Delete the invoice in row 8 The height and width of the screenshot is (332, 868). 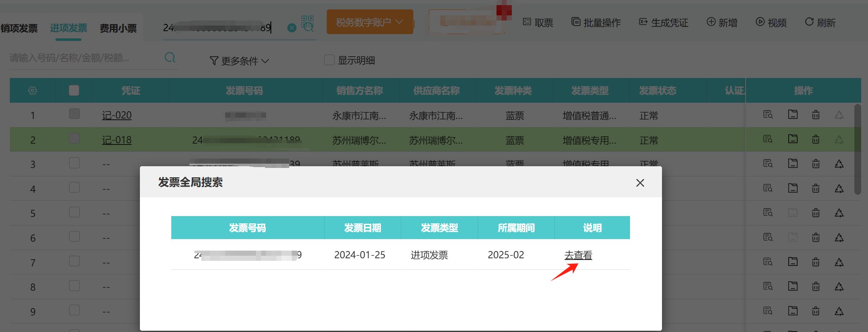point(816,286)
